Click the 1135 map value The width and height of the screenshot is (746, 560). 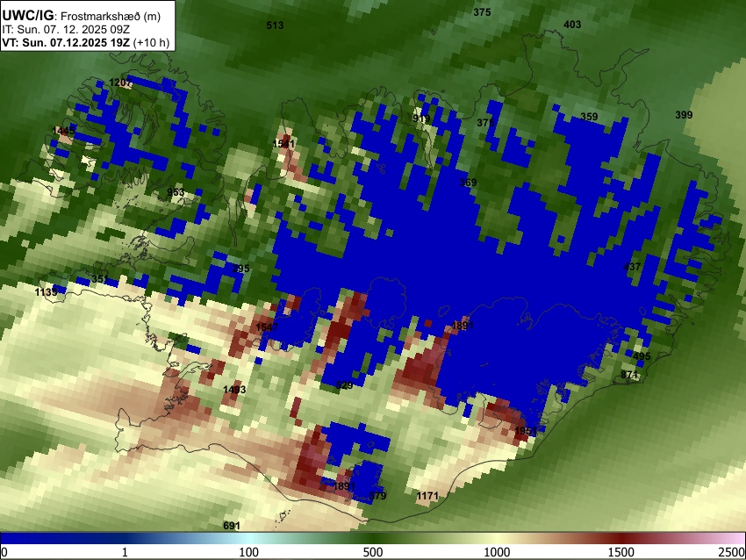[x=47, y=291]
